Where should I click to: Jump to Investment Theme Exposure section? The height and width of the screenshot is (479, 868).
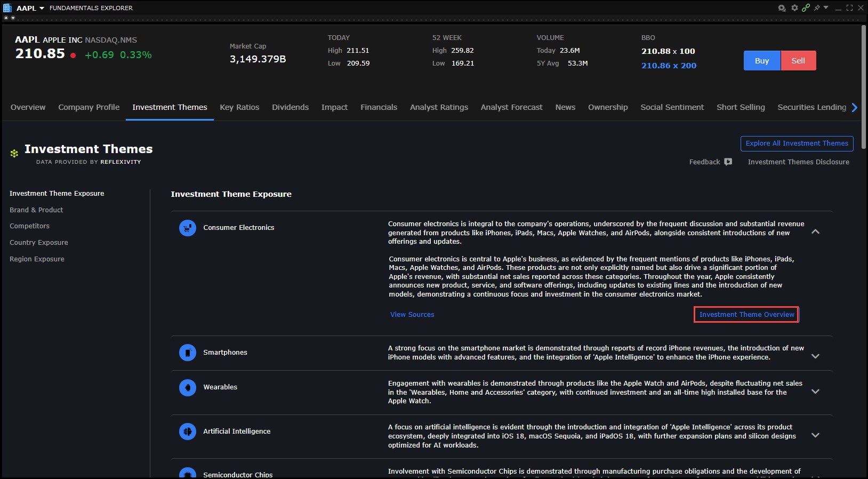click(57, 194)
